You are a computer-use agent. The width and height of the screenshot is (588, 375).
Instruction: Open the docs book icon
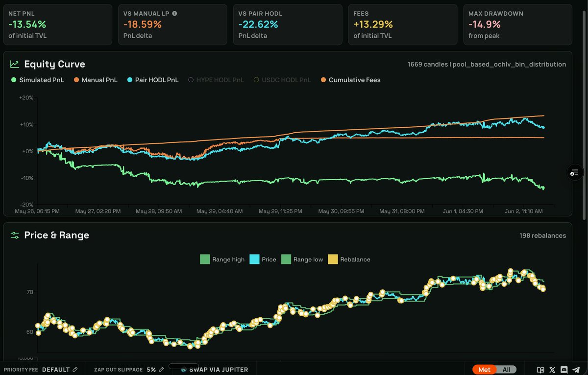540,370
